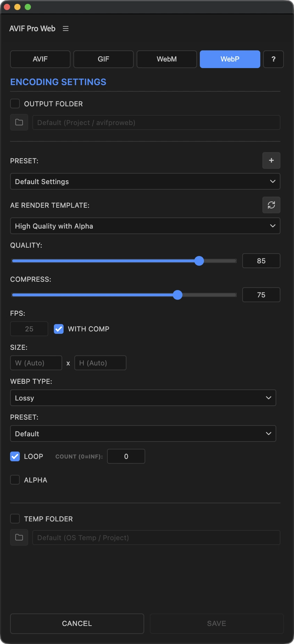Expand the WebP Type Lossy dropdown
This screenshot has height=644, width=294.
tap(143, 398)
